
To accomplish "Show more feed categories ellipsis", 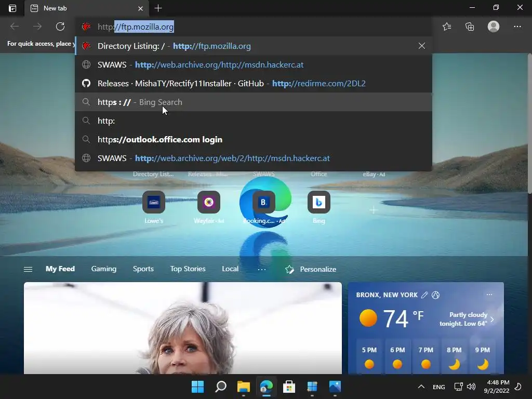I will tap(262, 269).
